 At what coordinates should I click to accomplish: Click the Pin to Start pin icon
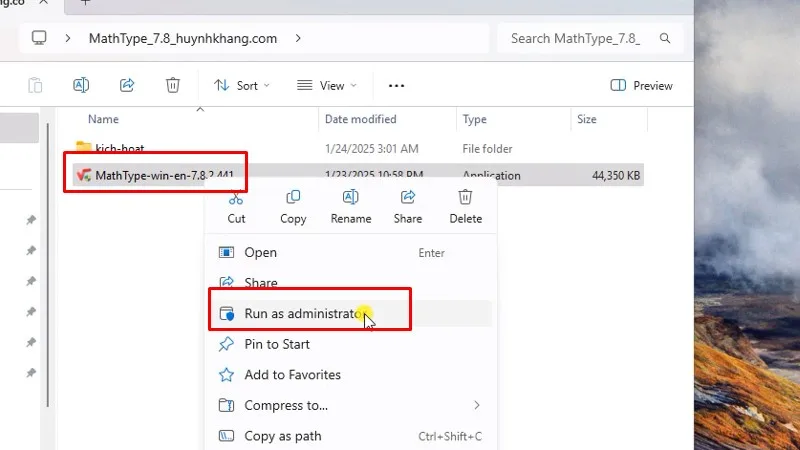(x=226, y=344)
